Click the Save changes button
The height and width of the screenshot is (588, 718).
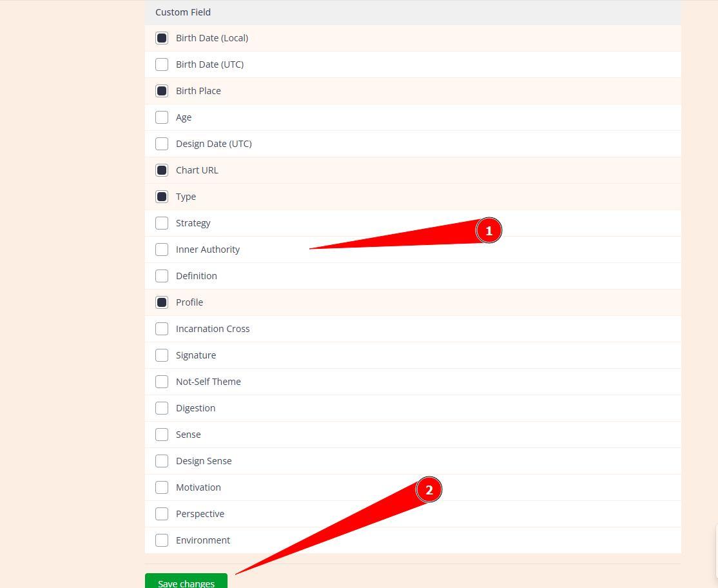pyautogui.click(x=186, y=582)
